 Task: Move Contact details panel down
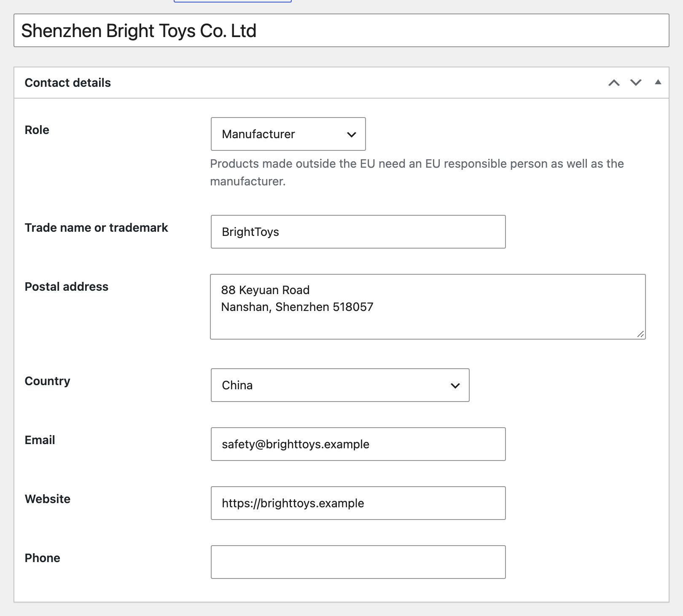click(636, 83)
